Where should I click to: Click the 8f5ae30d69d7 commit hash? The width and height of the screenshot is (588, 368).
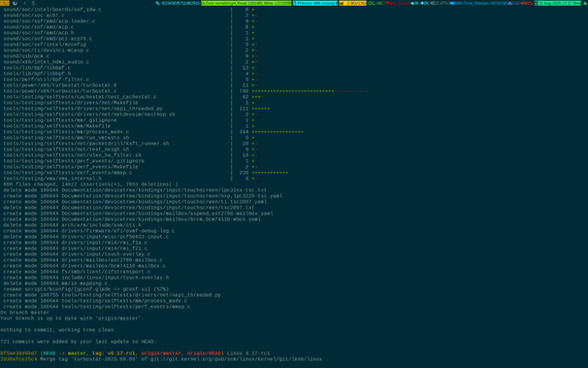(18, 353)
